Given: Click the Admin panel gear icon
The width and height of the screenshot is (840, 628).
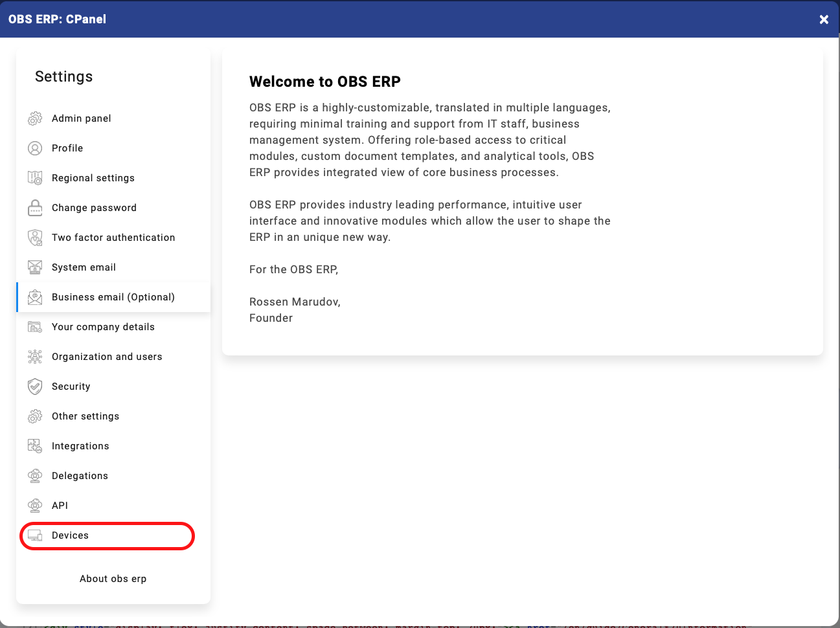Looking at the screenshot, I should coord(35,118).
